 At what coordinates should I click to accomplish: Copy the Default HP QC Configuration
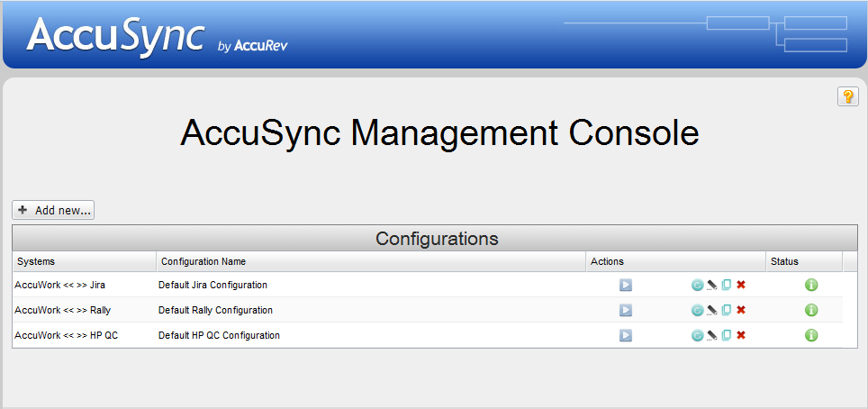point(726,335)
